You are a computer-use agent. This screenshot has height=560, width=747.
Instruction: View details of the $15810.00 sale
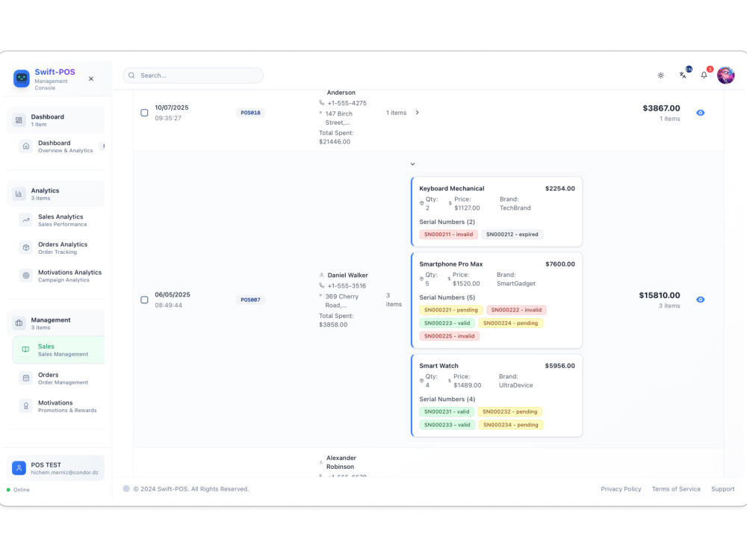(x=701, y=299)
